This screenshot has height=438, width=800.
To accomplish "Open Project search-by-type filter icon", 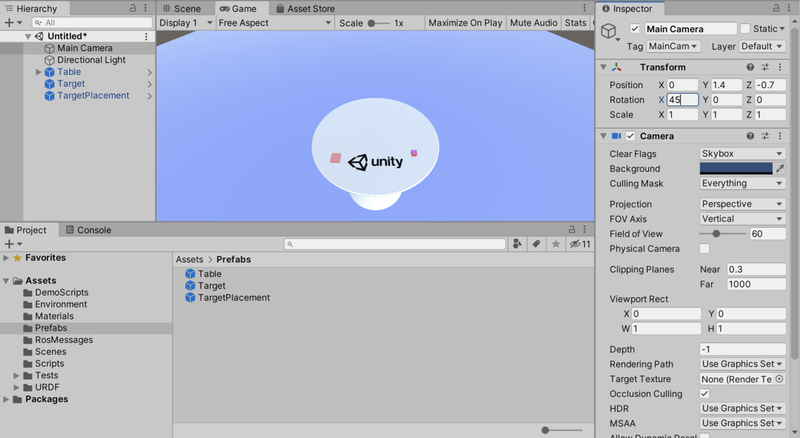I will click(517, 244).
